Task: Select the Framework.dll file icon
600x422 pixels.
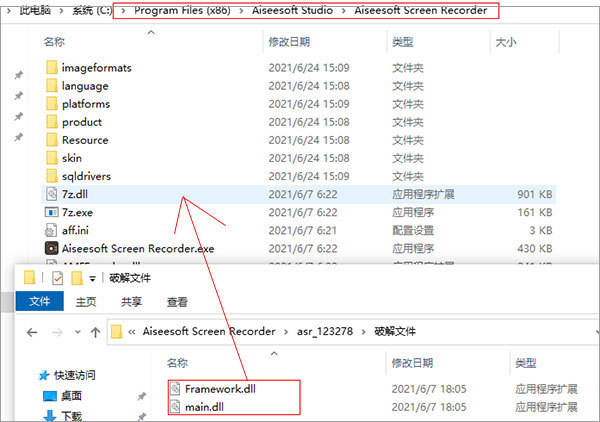Action: 175,389
